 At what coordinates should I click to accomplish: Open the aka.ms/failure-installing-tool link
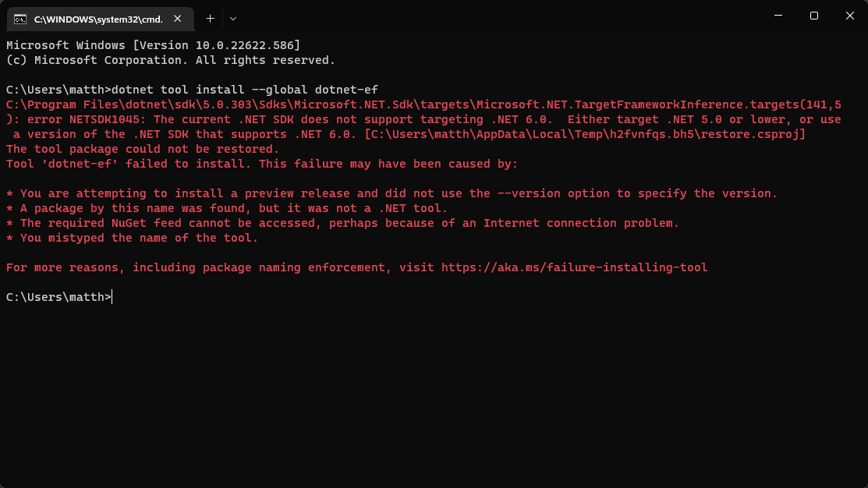pos(574,267)
